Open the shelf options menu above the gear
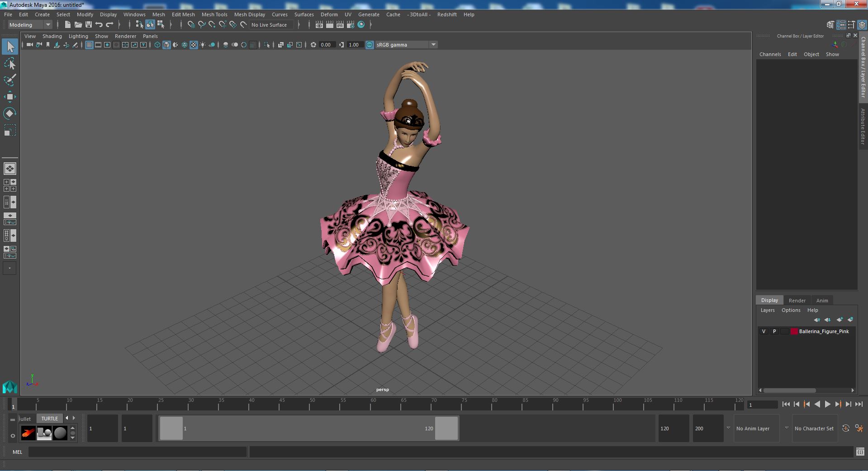Image resolution: width=868 pixels, height=471 pixels. 13,419
